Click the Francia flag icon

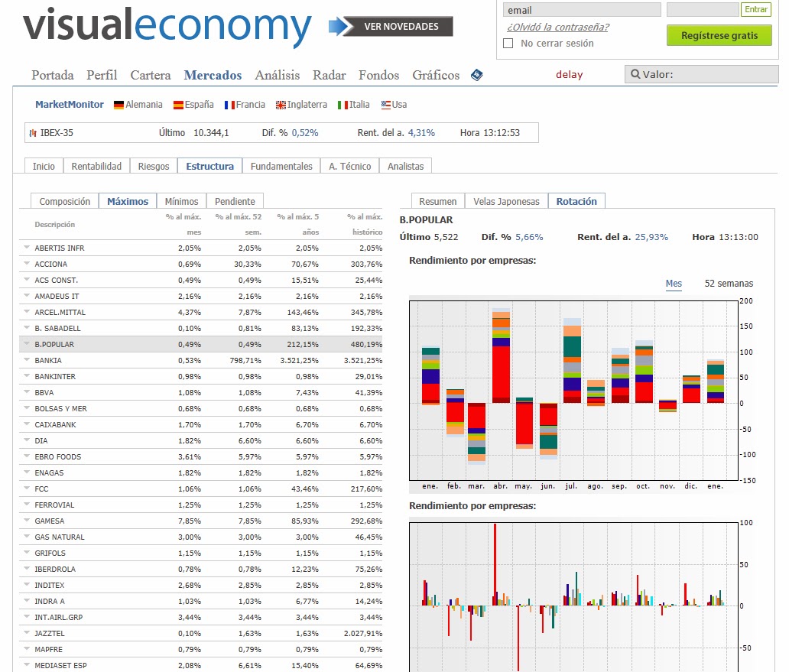coord(231,104)
